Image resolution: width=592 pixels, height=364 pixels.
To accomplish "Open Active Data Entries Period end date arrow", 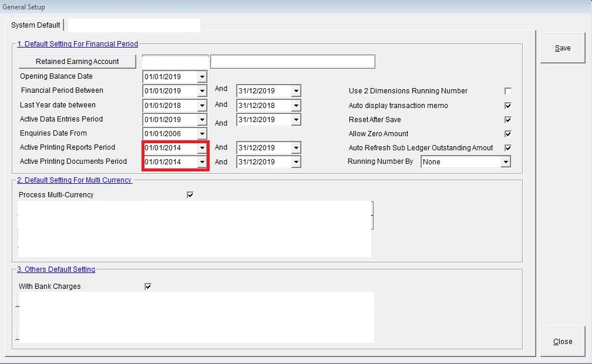I will [x=296, y=120].
